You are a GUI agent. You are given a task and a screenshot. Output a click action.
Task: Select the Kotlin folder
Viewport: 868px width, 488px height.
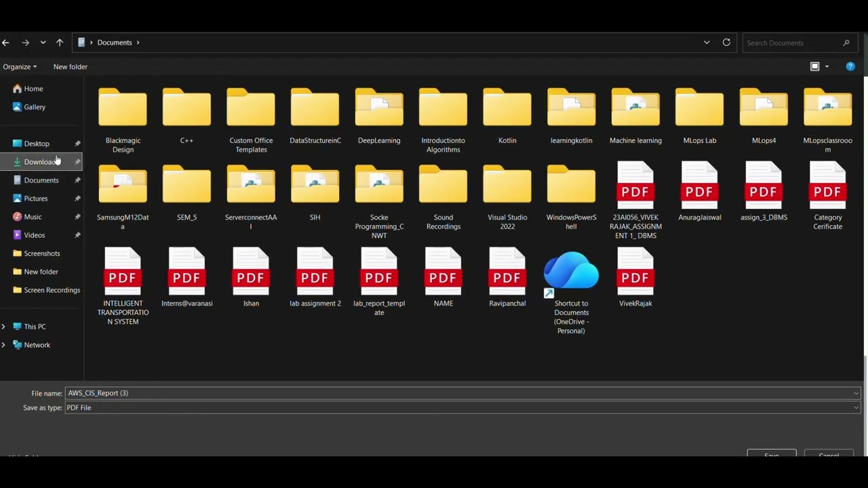[x=507, y=116]
